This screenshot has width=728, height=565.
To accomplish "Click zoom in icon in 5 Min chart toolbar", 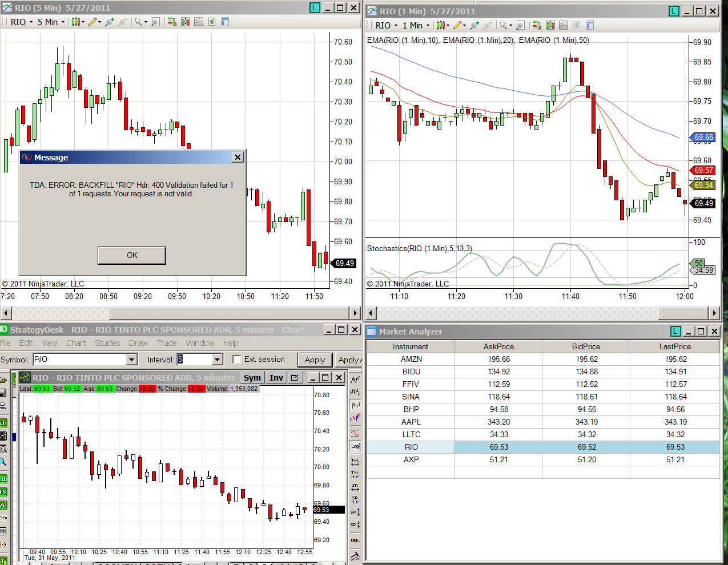I will pos(110,22).
